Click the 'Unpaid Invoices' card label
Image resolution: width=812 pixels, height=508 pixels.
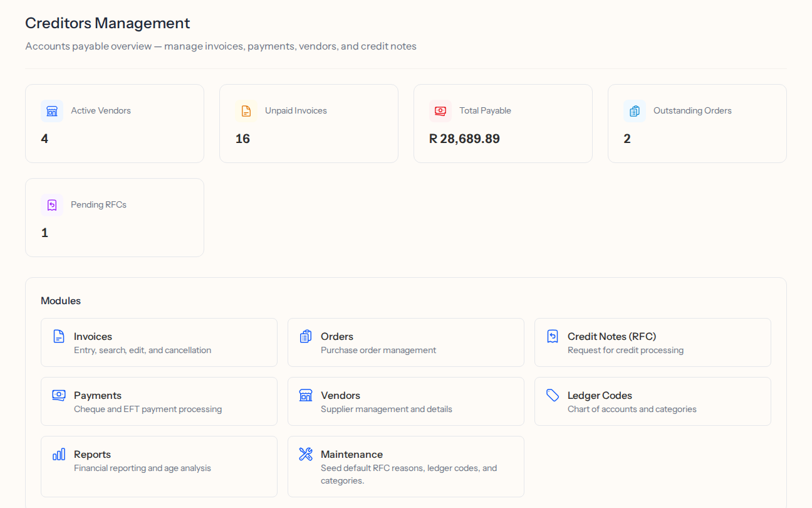(x=296, y=111)
